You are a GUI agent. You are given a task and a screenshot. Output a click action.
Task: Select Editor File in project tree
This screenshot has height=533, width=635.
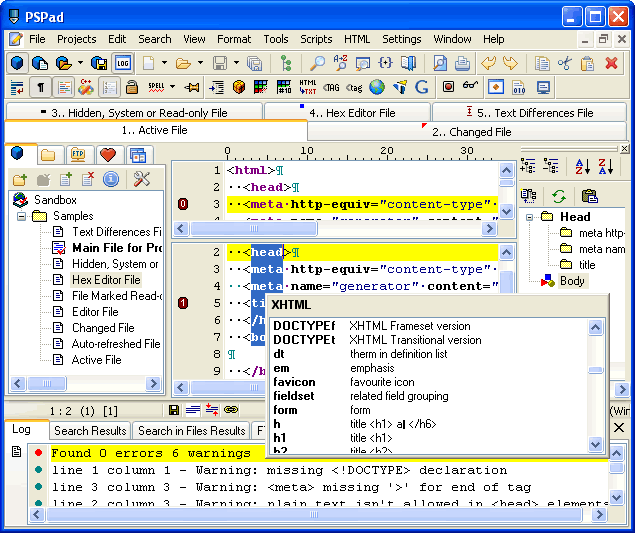(95, 312)
